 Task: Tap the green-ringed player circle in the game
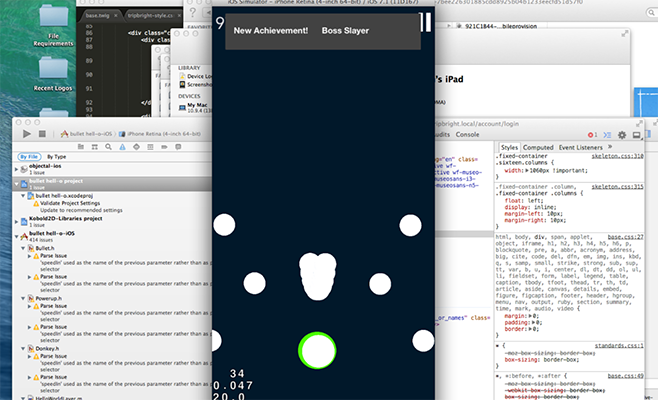coord(317,351)
